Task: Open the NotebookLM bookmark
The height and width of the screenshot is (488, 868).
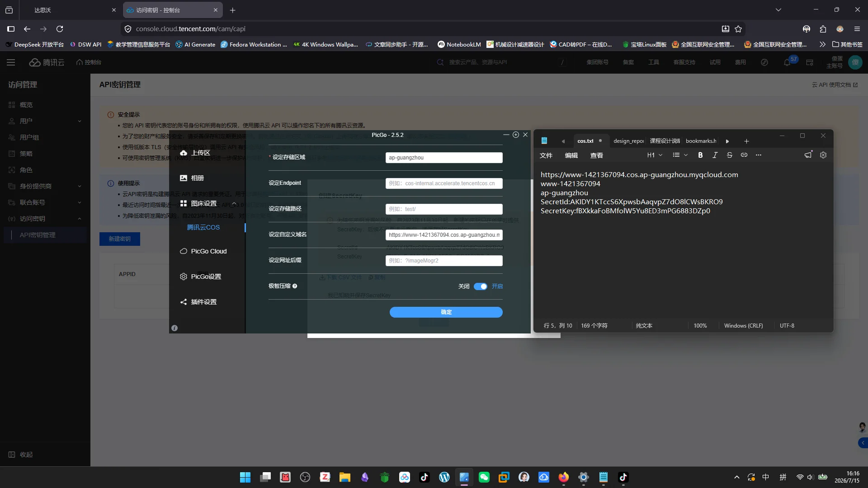Action: (459, 44)
